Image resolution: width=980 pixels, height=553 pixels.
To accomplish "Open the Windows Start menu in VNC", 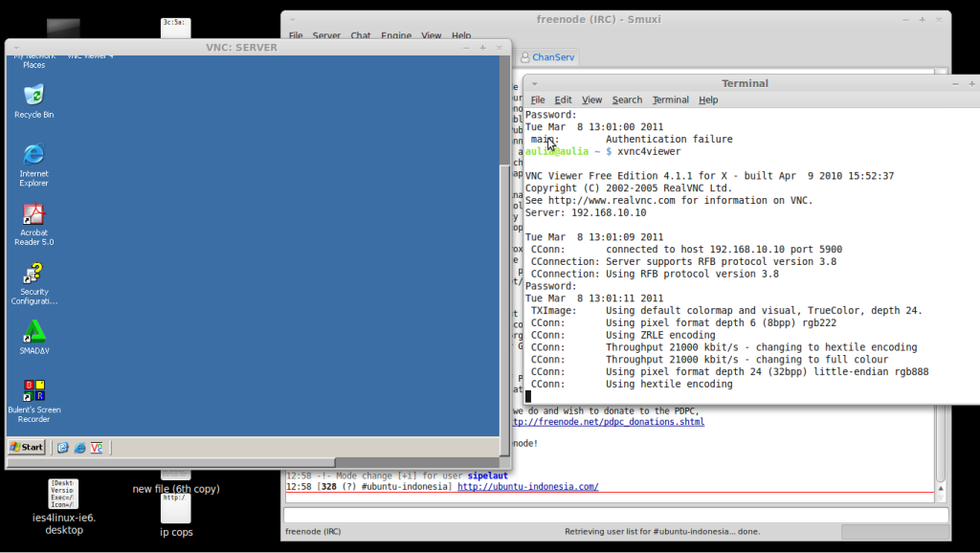I will pyautogui.click(x=26, y=447).
